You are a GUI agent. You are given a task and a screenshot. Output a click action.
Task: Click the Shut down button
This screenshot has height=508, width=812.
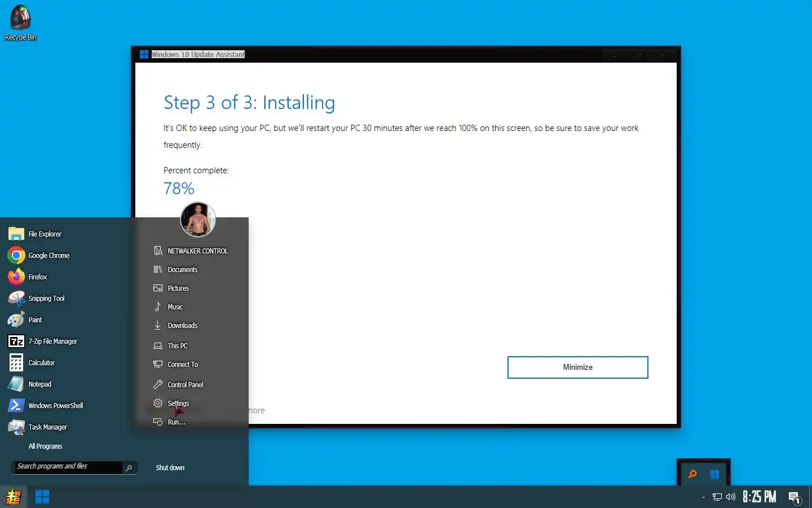[x=170, y=467]
